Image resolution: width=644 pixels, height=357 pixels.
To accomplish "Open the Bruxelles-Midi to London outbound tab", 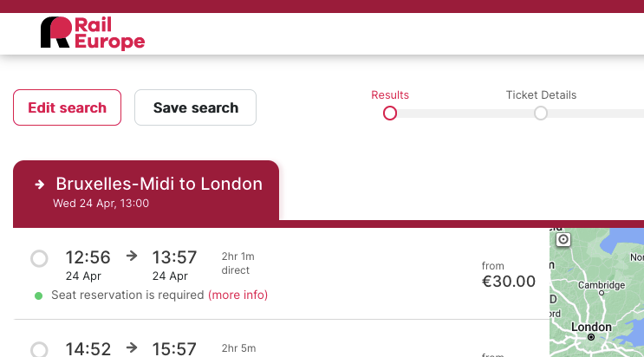I will [x=146, y=191].
